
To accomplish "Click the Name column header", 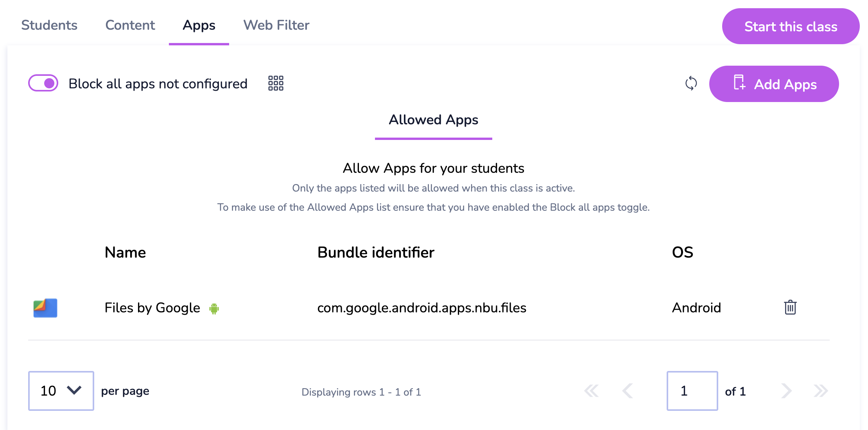I will pyautogui.click(x=125, y=253).
